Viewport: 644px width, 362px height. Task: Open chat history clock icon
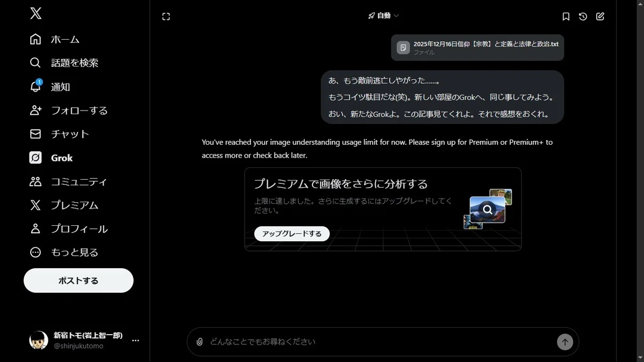583,17
